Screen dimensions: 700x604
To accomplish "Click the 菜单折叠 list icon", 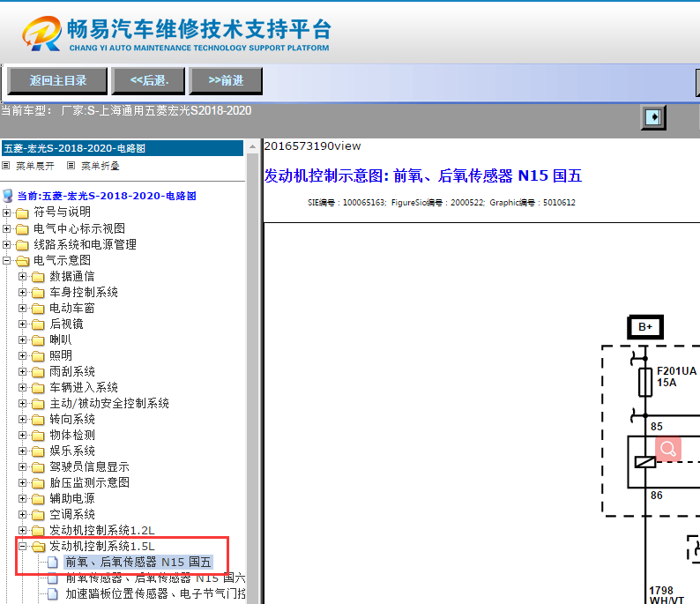I will tap(71, 166).
